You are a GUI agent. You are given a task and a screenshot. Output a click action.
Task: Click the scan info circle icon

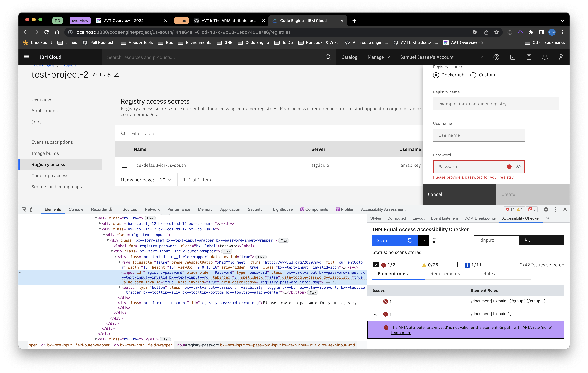point(434,240)
